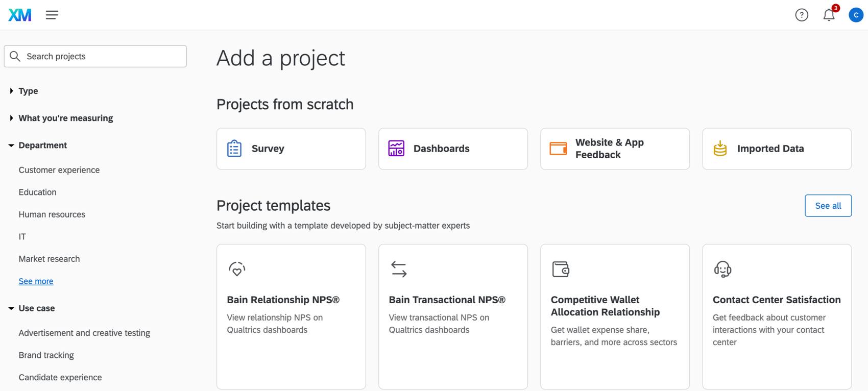This screenshot has height=391, width=868.
Task: Select Brand tracking use case
Action: (46, 355)
